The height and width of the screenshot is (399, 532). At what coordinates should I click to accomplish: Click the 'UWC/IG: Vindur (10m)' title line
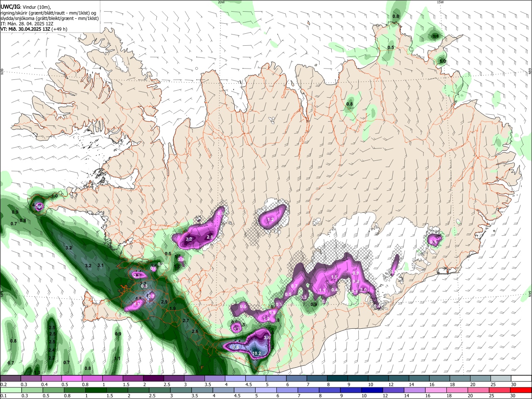(x=25, y=7)
